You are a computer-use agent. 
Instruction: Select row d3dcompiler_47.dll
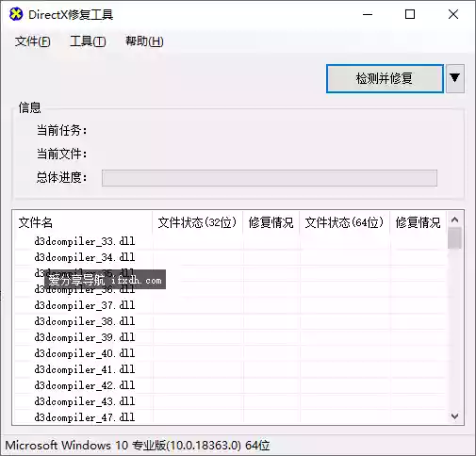coord(230,417)
